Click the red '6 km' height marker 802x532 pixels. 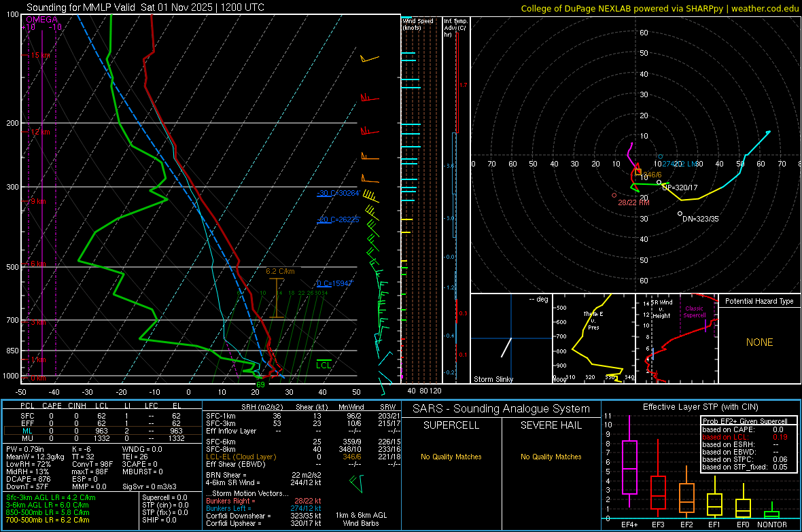38,264
